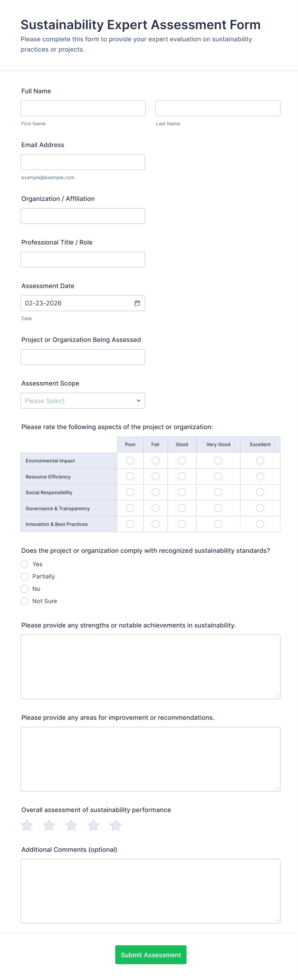
Task: Choose the third star rating
Action: pos(71,826)
